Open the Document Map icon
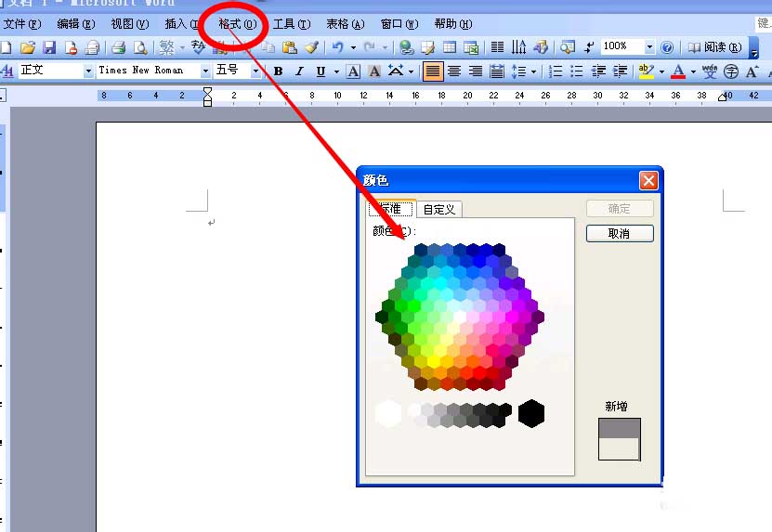The width and height of the screenshot is (772, 532). tap(568, 47)
